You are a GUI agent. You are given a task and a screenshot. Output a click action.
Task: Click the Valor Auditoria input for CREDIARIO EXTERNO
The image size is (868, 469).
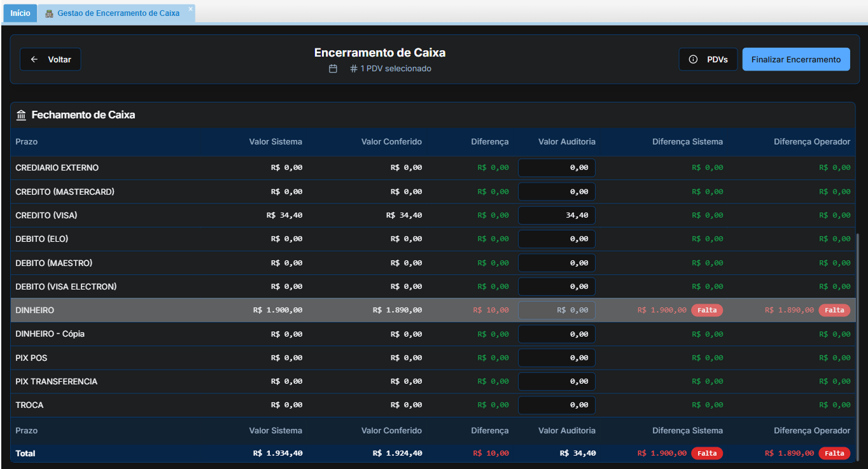point(557,168)
